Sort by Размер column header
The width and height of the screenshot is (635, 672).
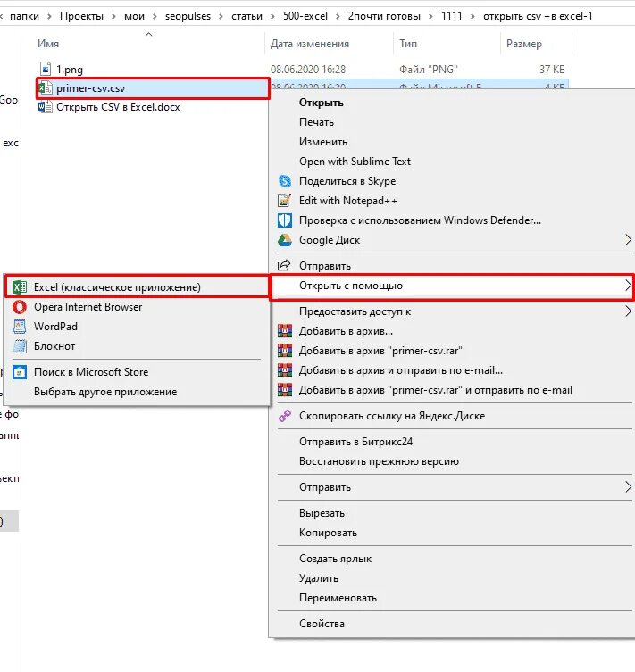pyautogui.click(x=524, y=44)
